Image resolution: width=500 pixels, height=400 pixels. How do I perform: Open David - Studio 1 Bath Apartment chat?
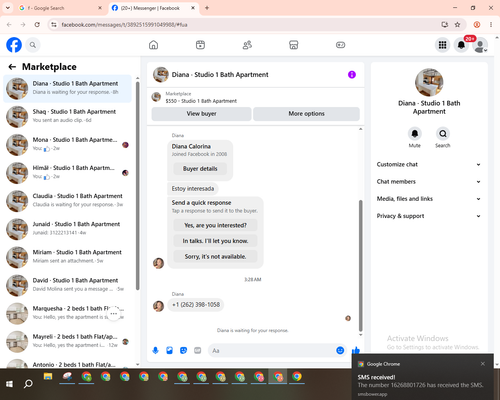[67, 285]
